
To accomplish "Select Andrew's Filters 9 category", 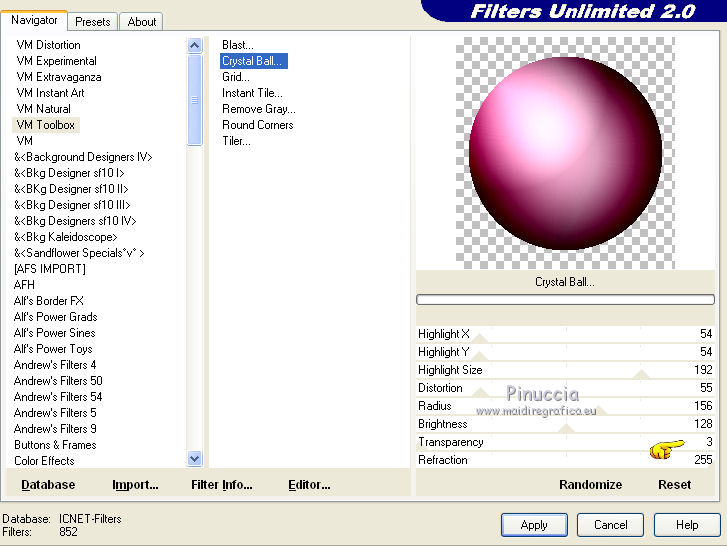I will tap(55, 429).
